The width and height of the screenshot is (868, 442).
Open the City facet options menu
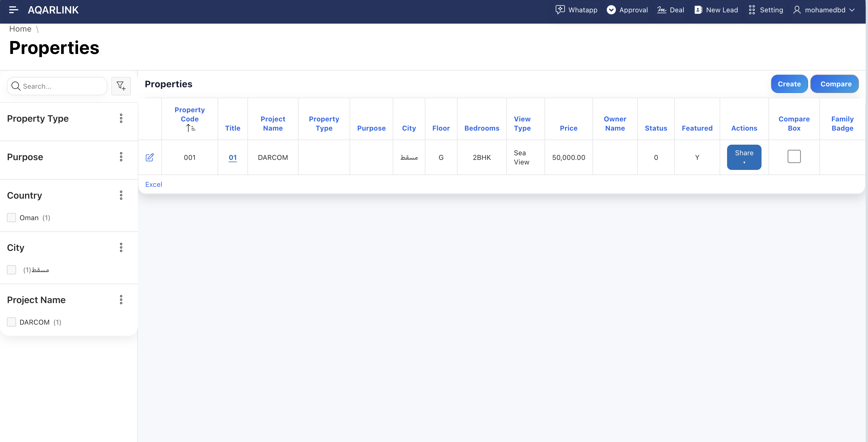[121, 248]
